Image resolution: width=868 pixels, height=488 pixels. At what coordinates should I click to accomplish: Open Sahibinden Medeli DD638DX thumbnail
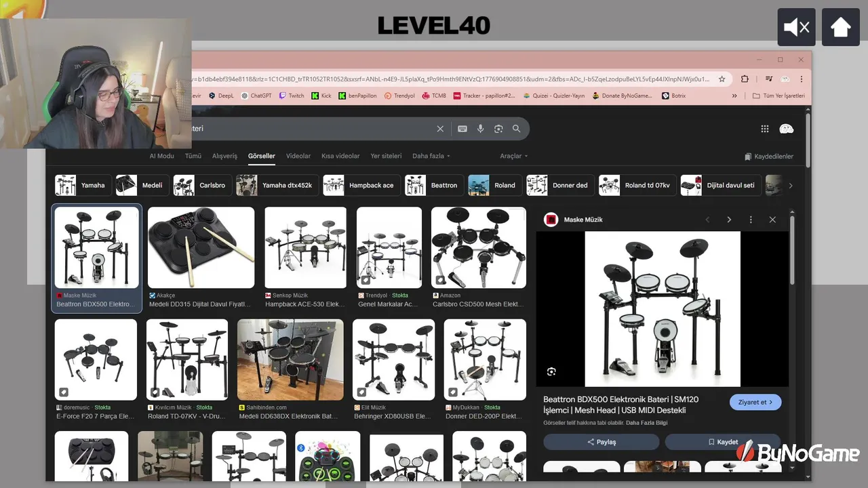click(290, 359)
